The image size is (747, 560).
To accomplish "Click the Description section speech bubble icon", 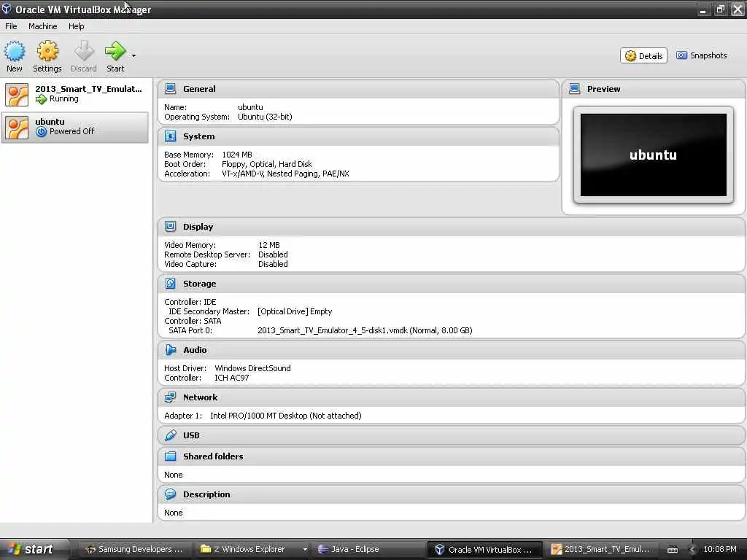I will pyautogui.click(x=170, y=494).
